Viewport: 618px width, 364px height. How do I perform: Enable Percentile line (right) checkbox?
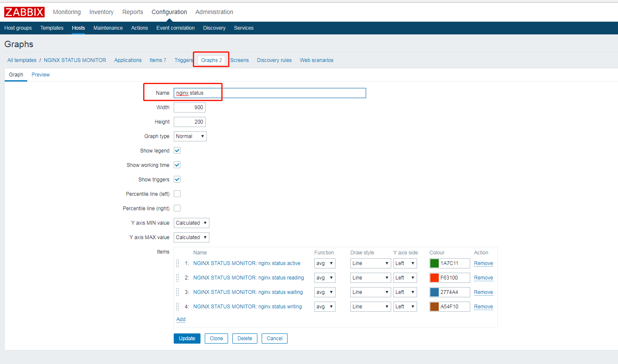(177, 208)
